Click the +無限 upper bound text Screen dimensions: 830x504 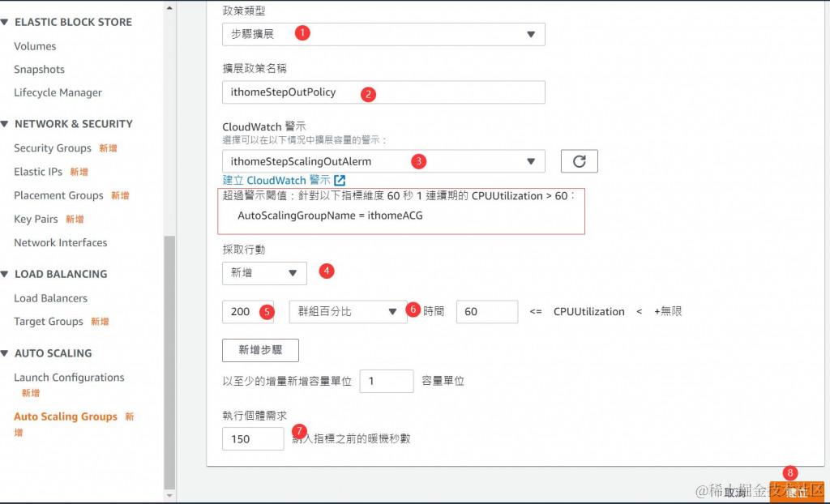(x=668, y=311)
